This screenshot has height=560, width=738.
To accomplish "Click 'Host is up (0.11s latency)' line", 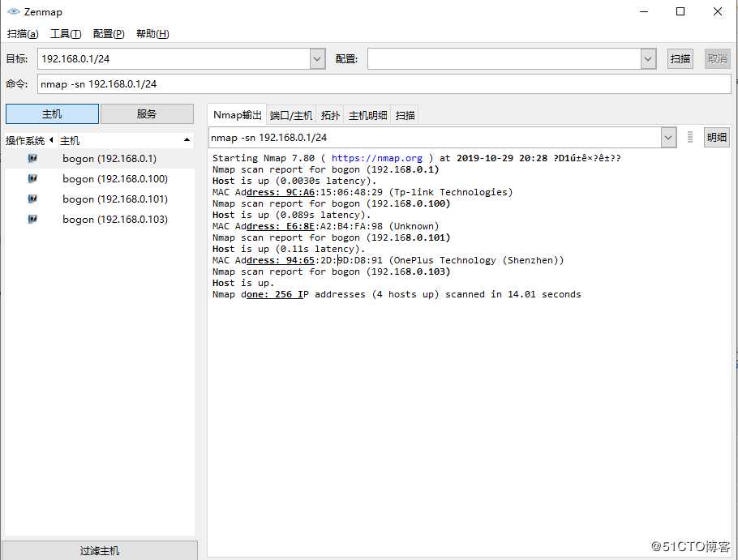I will coord(289,249).
